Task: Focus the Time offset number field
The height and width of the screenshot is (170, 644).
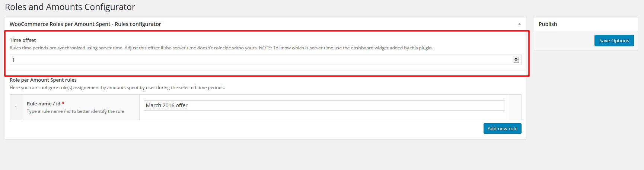Action: click(261, 60)
